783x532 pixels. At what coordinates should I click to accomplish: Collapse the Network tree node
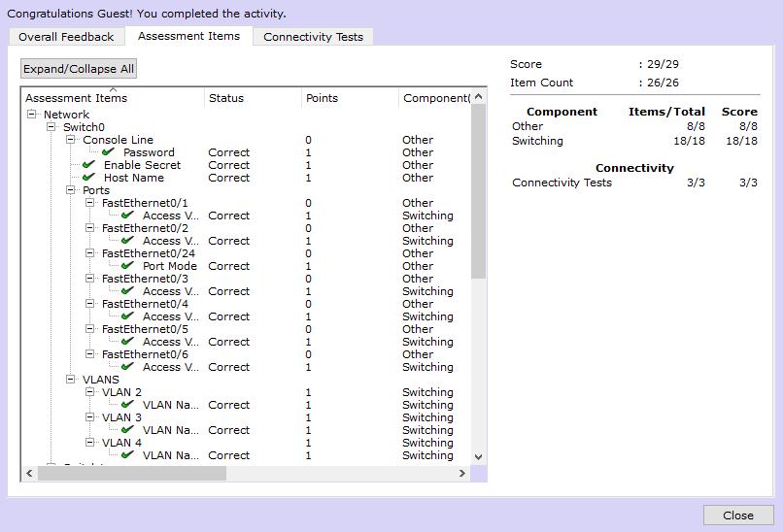(32, 115)
